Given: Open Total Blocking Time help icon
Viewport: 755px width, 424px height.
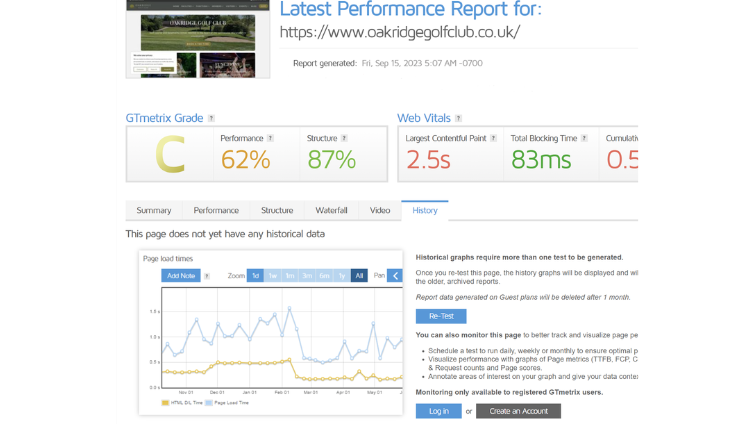Looking at the screenshot, I should pos(584,138).
